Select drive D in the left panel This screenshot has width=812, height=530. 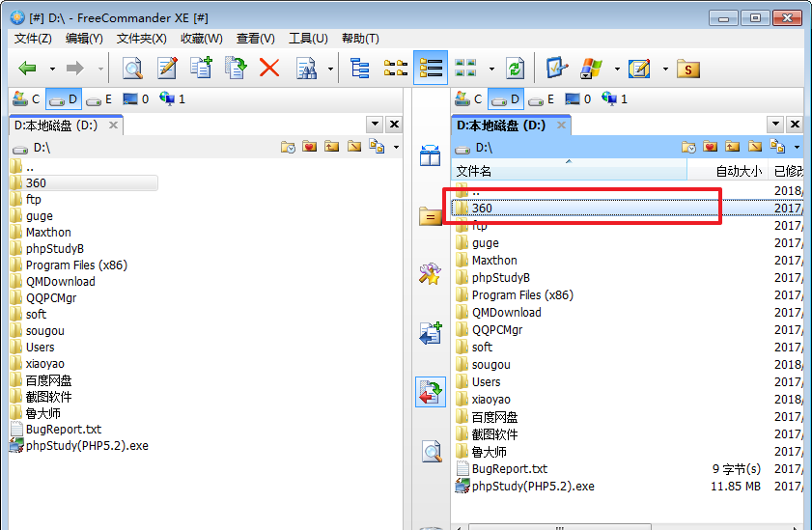(63, 98)
